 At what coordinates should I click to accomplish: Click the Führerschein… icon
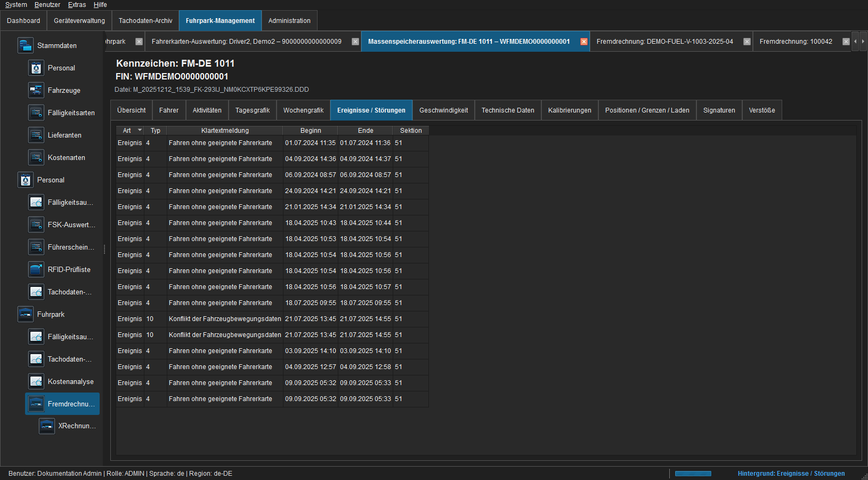click(36, 247)
